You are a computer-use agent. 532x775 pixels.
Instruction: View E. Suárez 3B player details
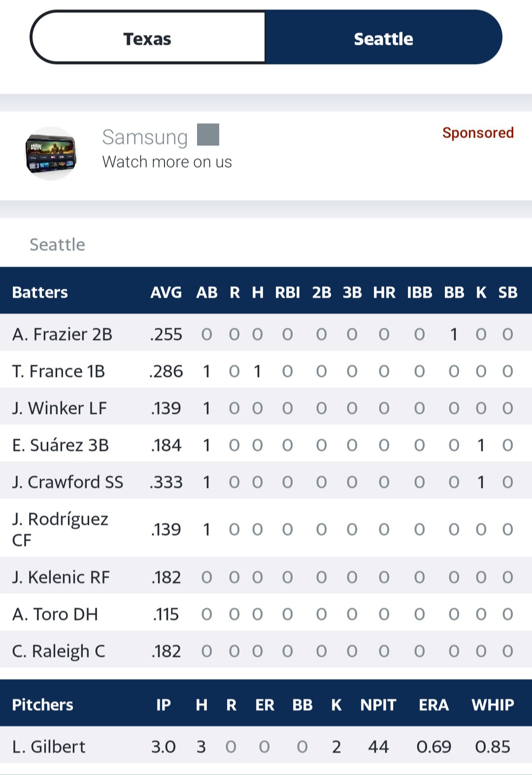tap(61, 445)
